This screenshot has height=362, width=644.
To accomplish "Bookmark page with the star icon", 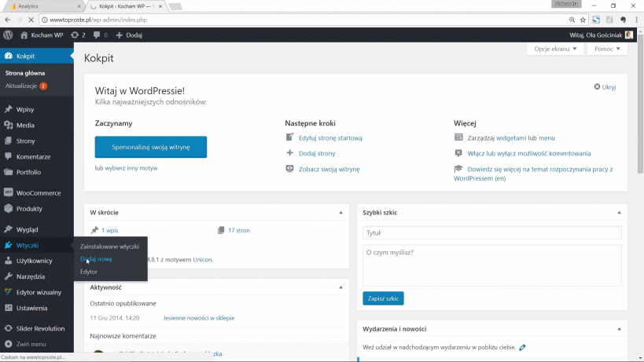I will click(x=583, y=20).
